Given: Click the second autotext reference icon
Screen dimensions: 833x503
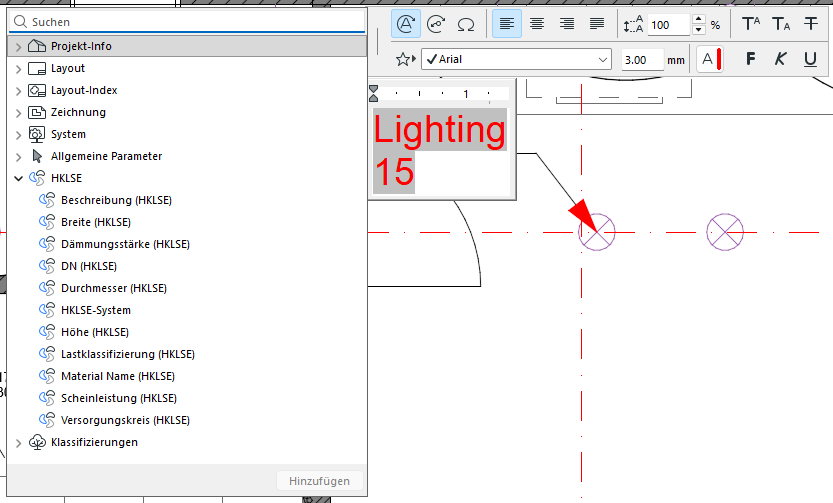Looking at the screenshot, I should point(436,24).
